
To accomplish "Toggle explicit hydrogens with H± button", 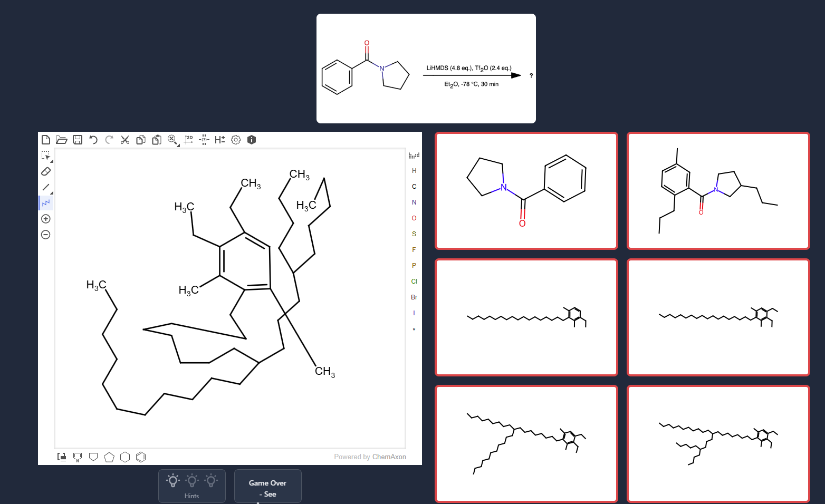I will click(220, 140).
